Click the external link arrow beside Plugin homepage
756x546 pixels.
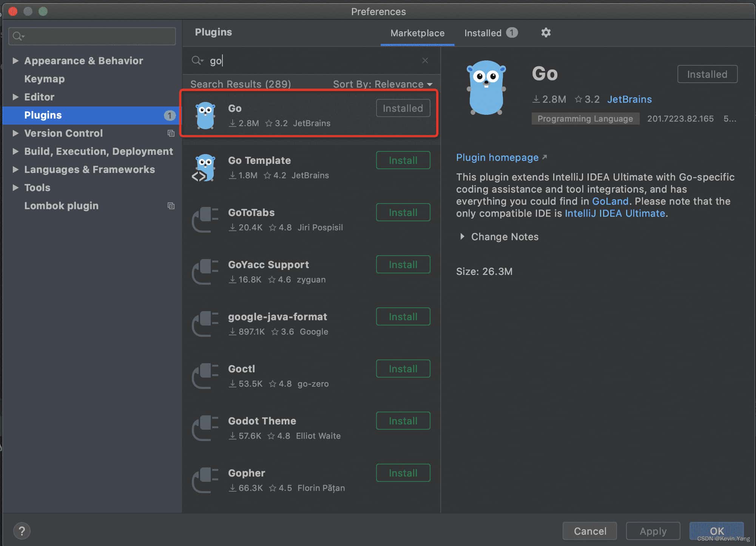[545, 157]
